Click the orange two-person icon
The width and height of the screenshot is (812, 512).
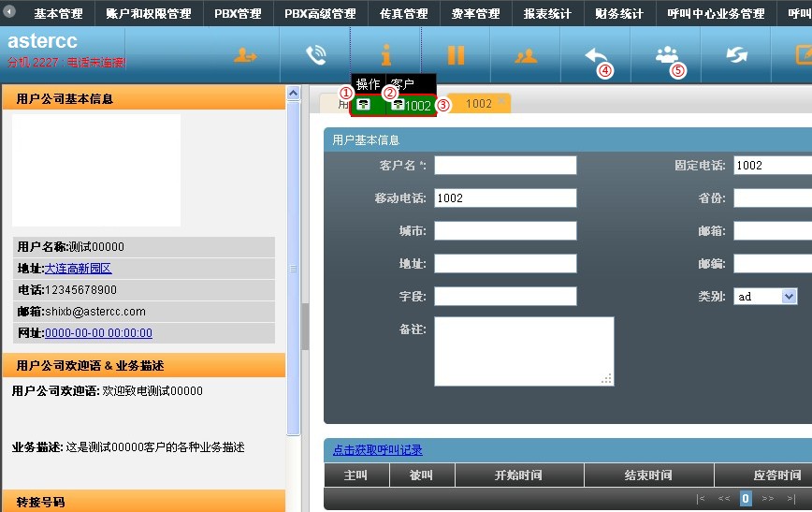526,55
